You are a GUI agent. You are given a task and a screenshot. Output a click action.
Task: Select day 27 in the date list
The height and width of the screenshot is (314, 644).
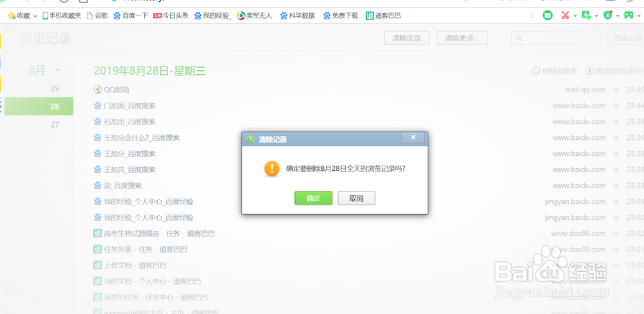pos(55,124)
